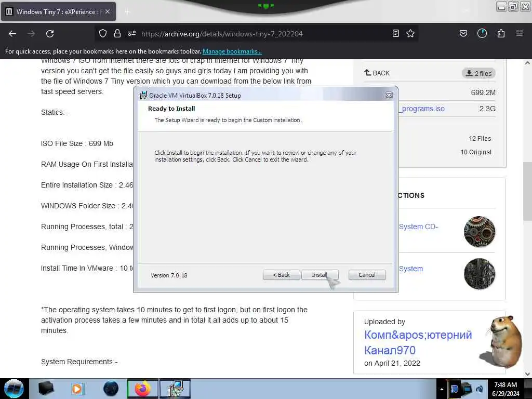
Task: Click the VirtualBox Setup dialog title icon
Action: tap(143, 96)
